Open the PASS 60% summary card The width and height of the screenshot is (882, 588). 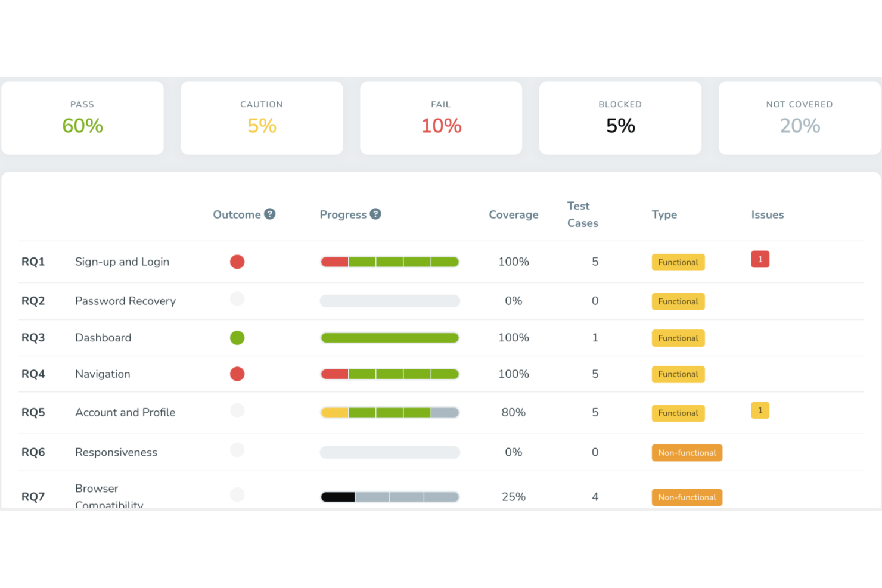[82, 117]
